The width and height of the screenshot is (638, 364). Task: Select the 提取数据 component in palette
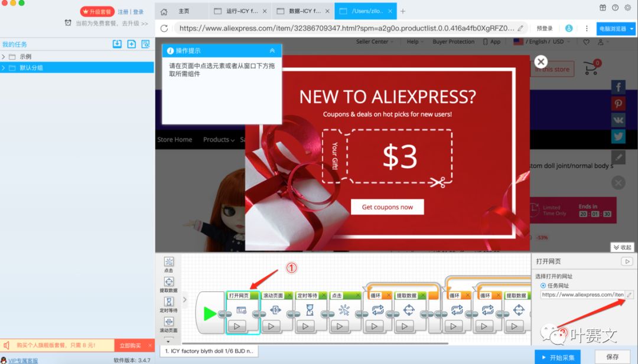coord(169,284)
